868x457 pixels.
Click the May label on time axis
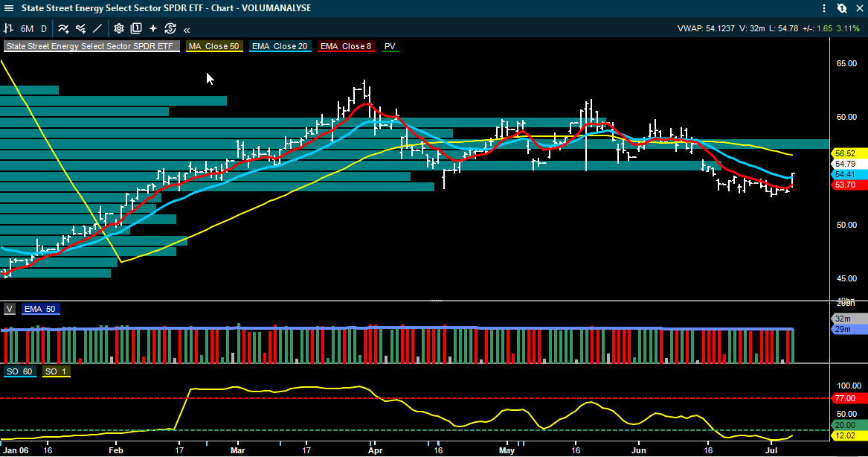click(507, 451)
